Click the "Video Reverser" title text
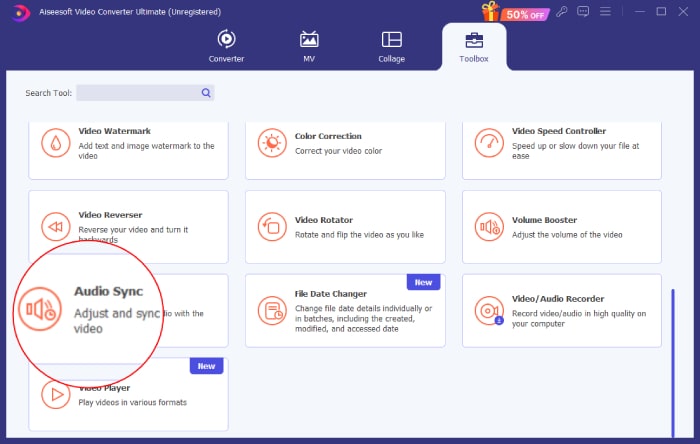Screen dimensions: 700x444 point(110,215)
